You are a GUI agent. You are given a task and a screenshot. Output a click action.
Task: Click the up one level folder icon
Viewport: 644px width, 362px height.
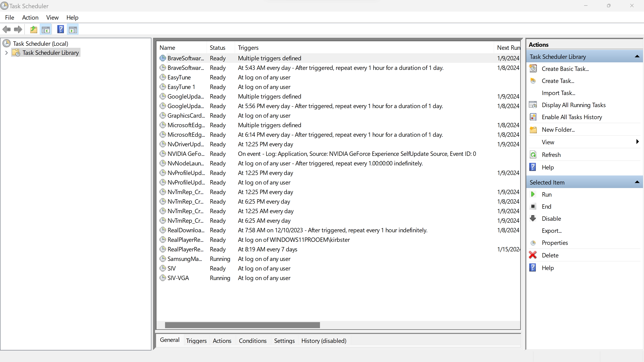pos(34,29)
